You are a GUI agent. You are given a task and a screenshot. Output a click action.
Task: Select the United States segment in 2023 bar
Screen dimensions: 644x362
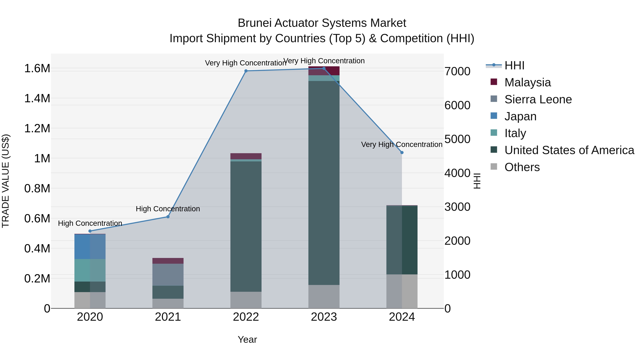pos(324,183)
